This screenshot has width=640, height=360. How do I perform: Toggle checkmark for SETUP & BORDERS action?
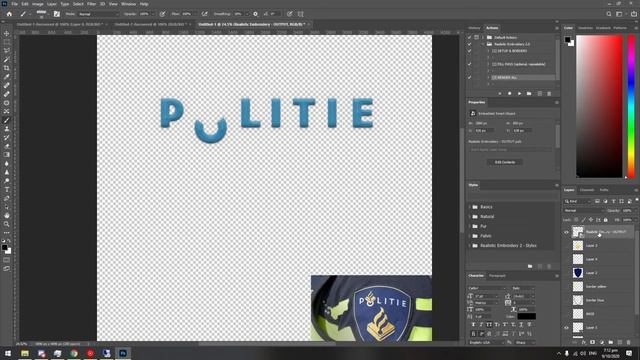(469, 51)
